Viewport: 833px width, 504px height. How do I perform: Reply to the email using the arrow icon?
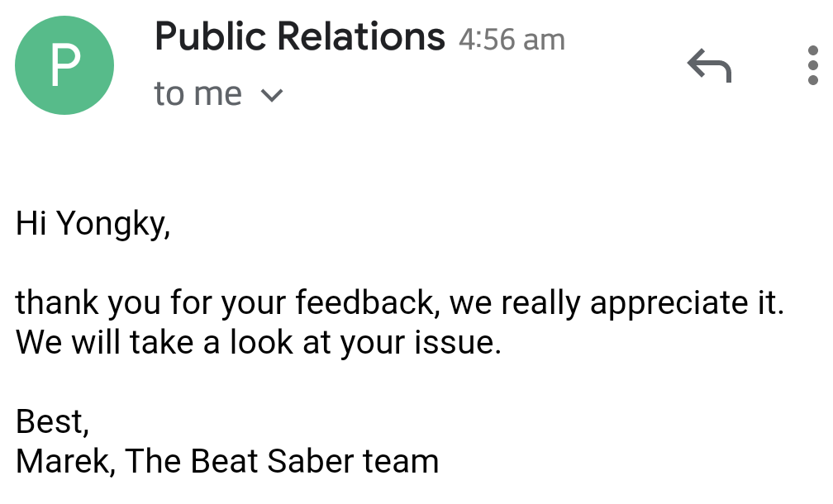709,66
